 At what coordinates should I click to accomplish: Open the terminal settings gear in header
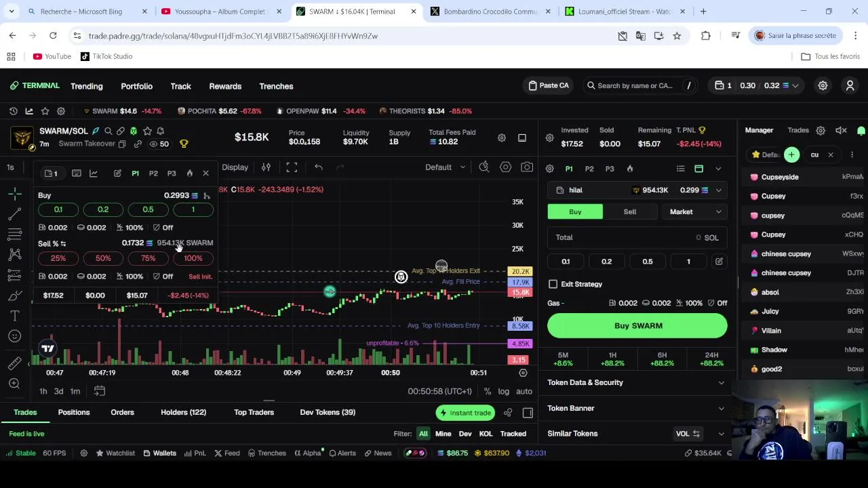point(823,86)
